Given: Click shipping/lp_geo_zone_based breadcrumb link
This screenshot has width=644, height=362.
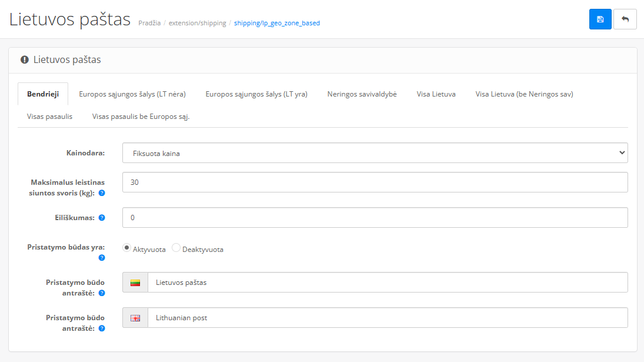Looking at the screenshot, I should 276,24.
